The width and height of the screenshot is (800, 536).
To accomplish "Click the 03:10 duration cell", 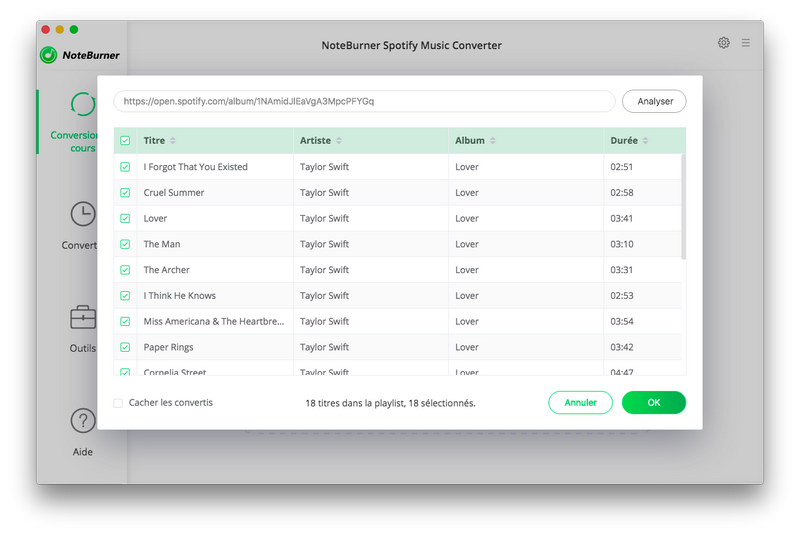I will click(621, 244).
